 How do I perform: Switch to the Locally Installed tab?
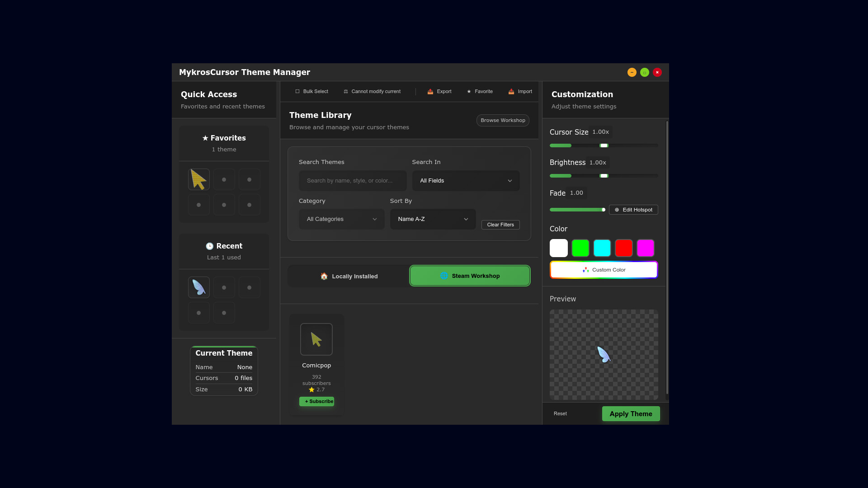tap(349, 276)
